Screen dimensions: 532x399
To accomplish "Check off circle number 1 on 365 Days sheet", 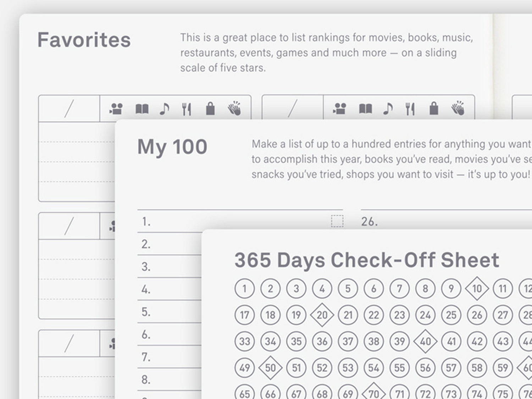I will tap(244, 288).
